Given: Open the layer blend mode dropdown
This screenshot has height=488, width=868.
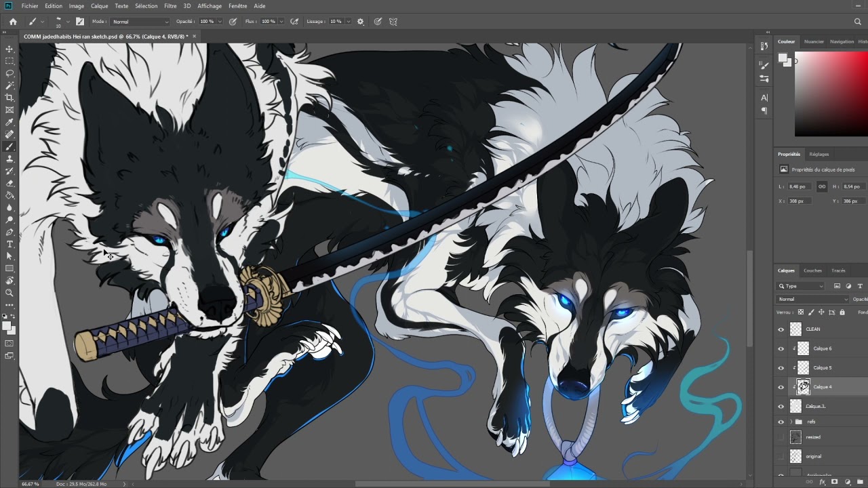Looking at the screenshot, I should pyautogui.click(x=812, y=299).
